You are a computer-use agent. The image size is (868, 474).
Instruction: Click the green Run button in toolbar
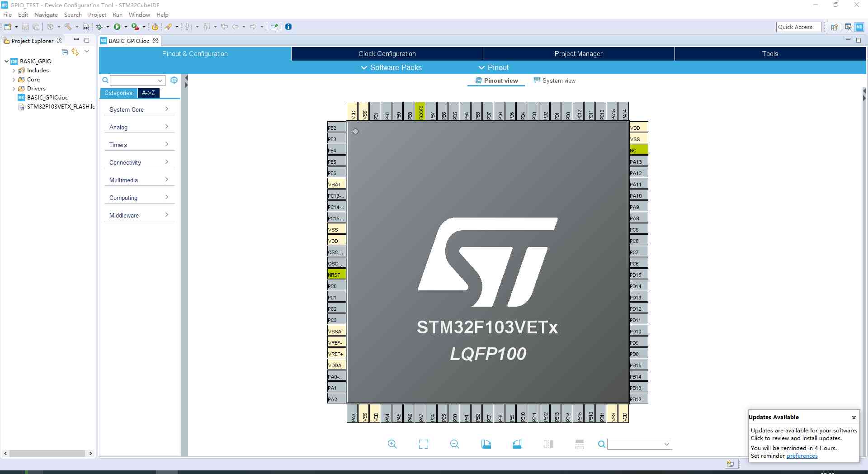[117, 27]
